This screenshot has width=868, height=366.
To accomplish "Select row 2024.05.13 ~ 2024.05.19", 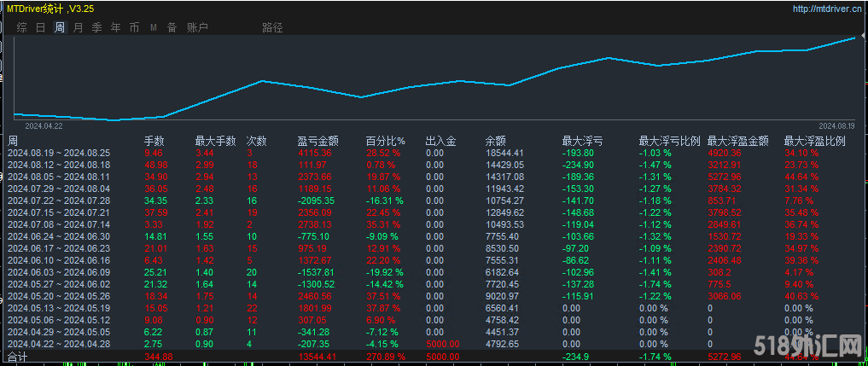I will (x=432, y=308).
